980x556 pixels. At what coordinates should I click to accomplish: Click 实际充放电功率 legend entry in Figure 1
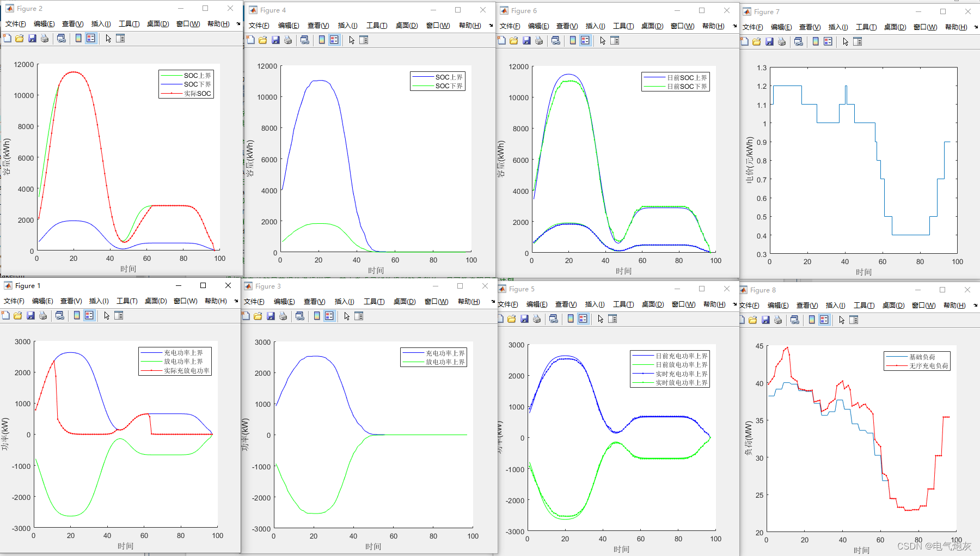pos(187,371)
